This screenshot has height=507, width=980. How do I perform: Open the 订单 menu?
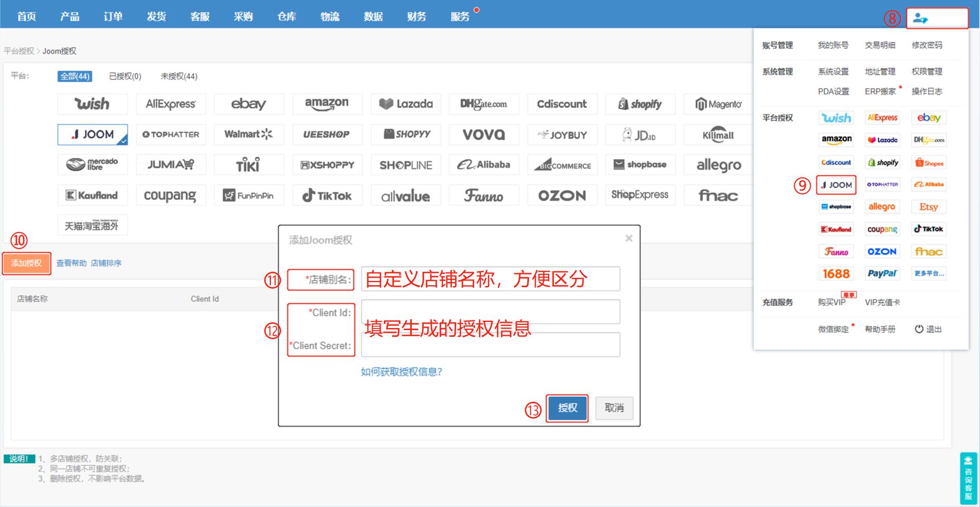(113, 16)
